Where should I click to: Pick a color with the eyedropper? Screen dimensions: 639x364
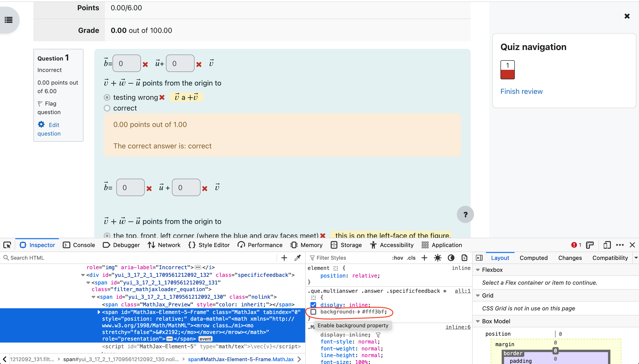point(298,258)
